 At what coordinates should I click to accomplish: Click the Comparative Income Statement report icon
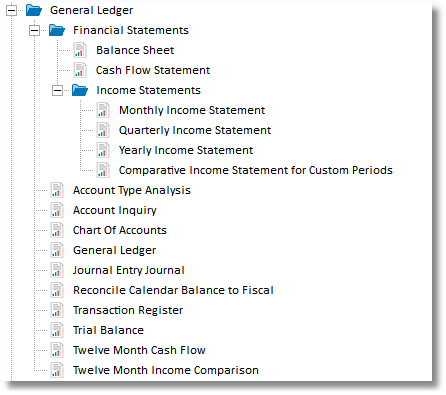(103, 170)
